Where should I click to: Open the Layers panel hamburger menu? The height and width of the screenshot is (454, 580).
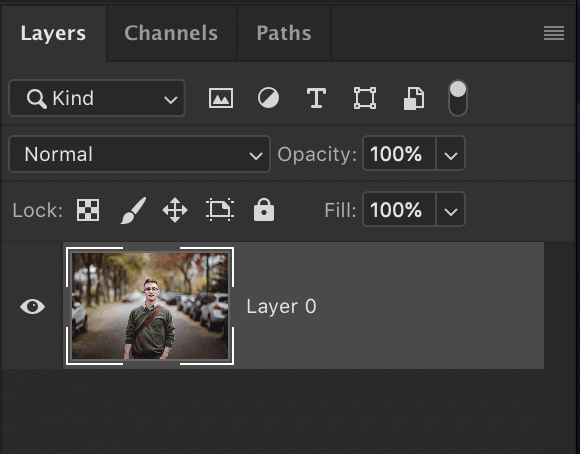(x=554, y=33)
